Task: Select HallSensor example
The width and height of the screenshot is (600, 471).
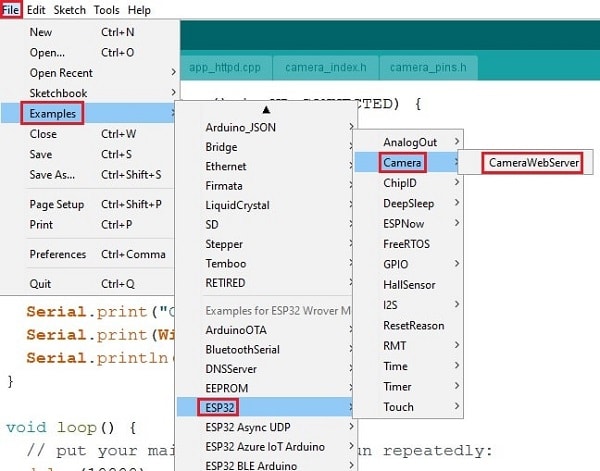Action: [408, 285]
